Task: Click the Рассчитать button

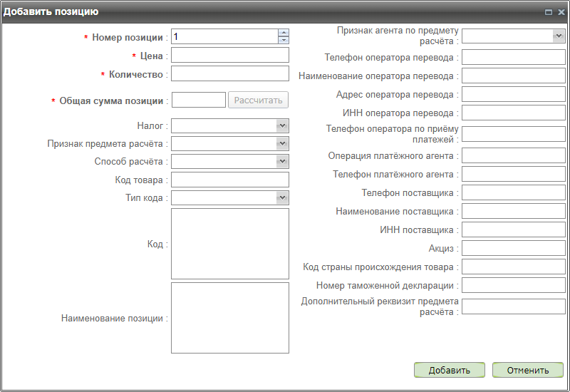Action: pyautogui.click(x=258, y=100)
